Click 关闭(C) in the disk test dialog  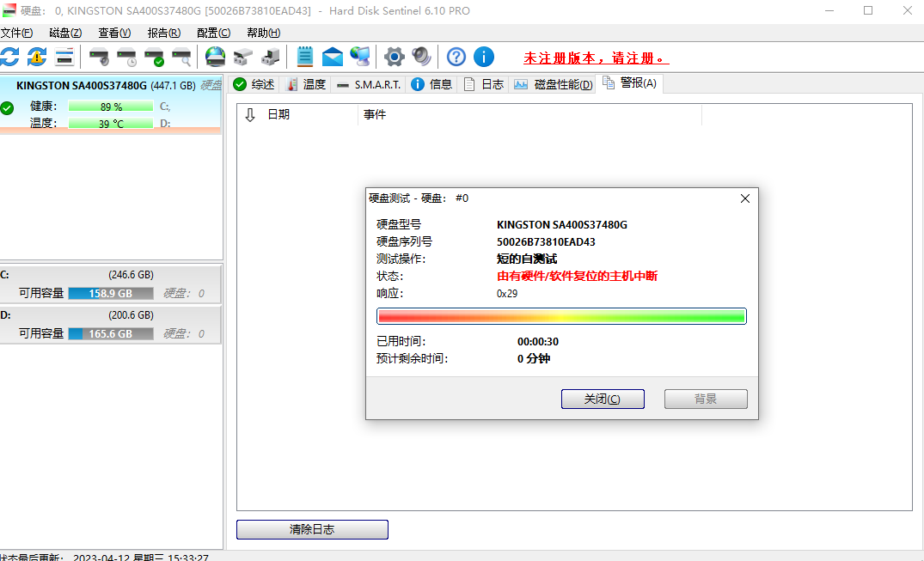pyautogui.click(x=603, y=399)
